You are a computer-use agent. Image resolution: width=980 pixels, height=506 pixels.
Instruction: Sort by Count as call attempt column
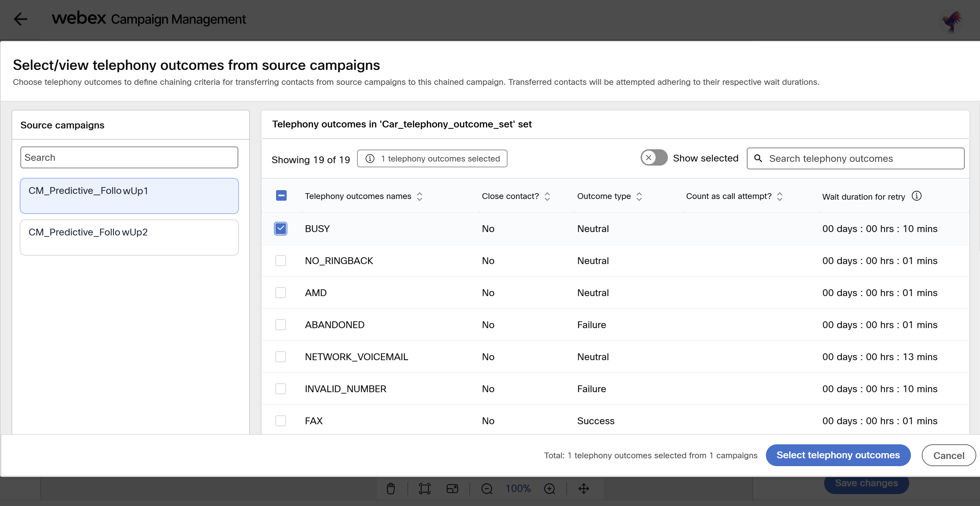(x=780, y=196)
